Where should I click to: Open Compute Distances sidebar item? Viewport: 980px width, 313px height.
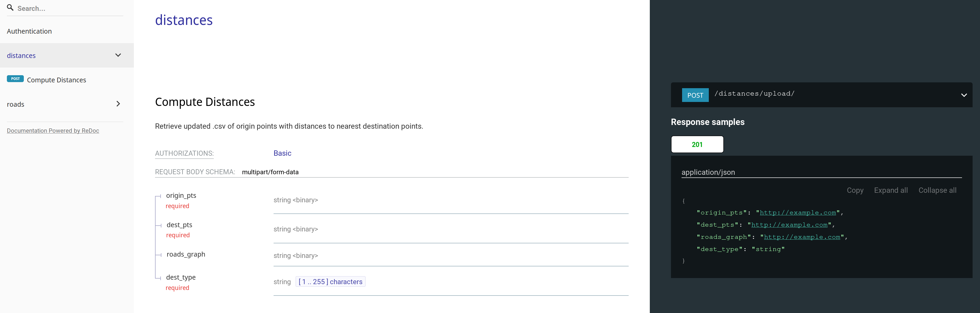coord(56,80)
